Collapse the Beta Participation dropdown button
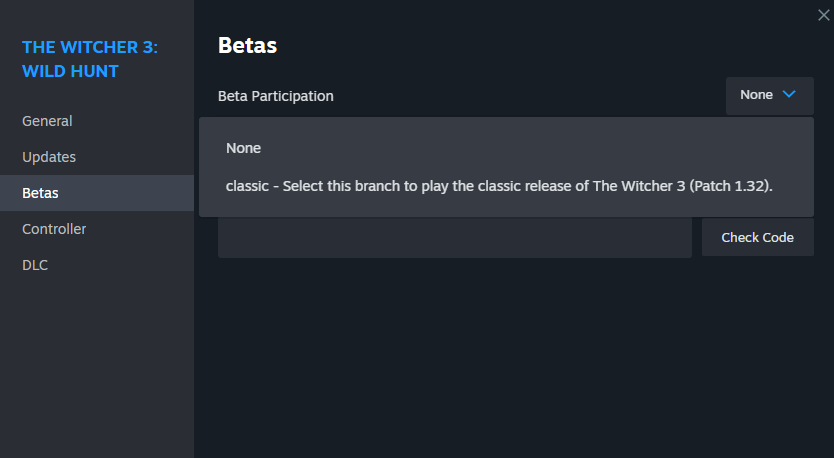 tap(769, 95)
